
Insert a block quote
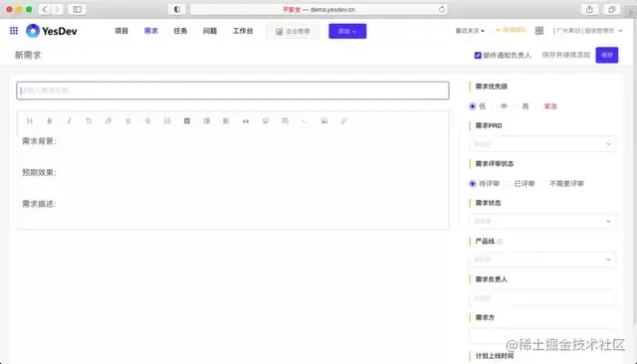click(246, 121)
